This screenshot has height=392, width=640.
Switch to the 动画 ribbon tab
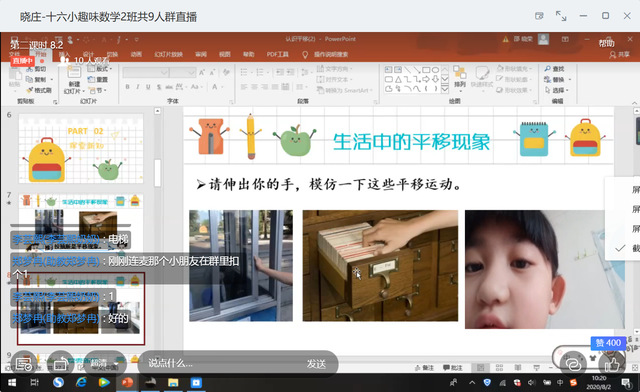pyautogui.click(x=136, y=54)
